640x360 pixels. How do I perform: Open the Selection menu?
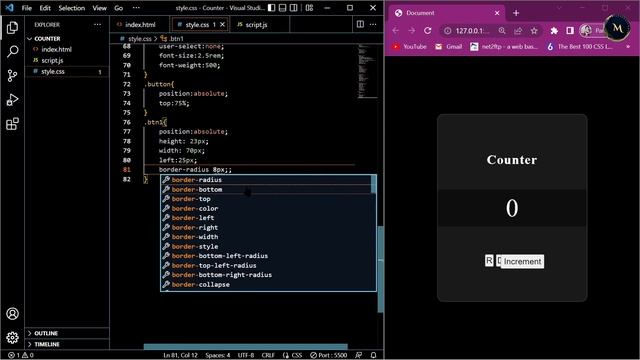point(71,8)
